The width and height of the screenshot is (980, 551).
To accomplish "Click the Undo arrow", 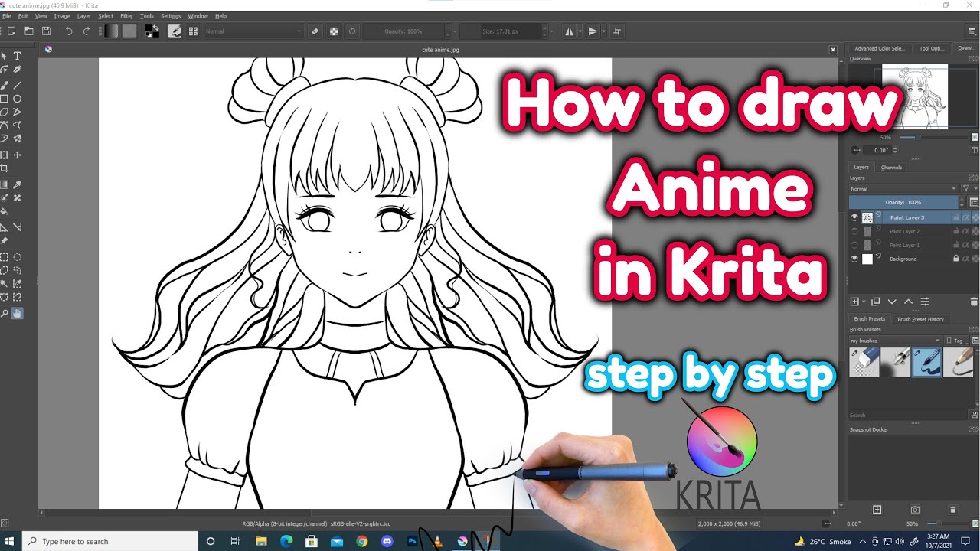I will [69, 31].
